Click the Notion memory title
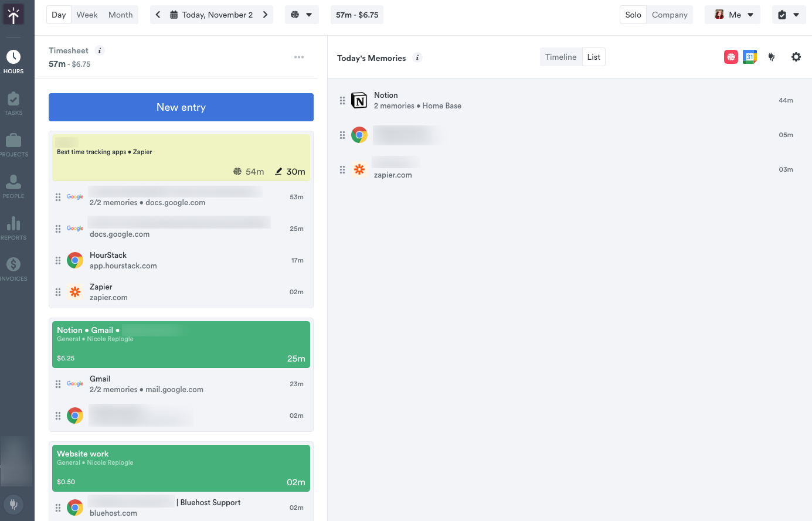Screen dimensions: 812x521 pyautogui.click(x=386, y=95)
